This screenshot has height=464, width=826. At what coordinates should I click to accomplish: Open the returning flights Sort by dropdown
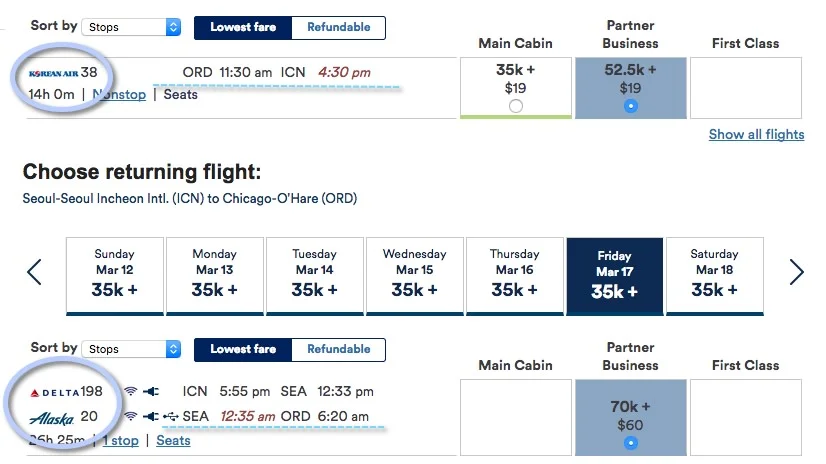(x=132, y=349)
